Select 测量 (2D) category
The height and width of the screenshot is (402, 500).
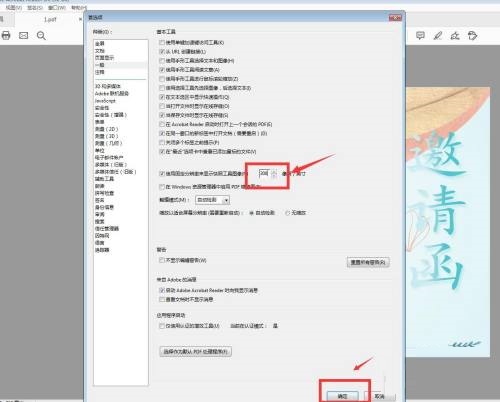click(107, 129)
